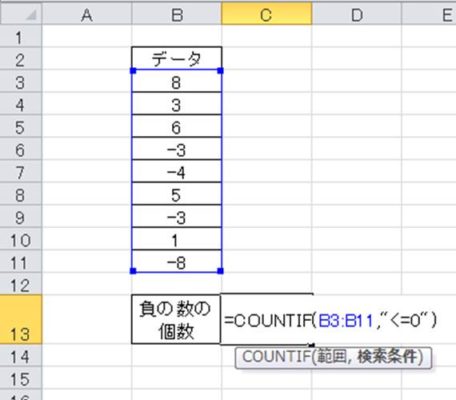Select cell B3 containing 8
The width and height of the screenshot is (456, 400).
pos(177,81)
